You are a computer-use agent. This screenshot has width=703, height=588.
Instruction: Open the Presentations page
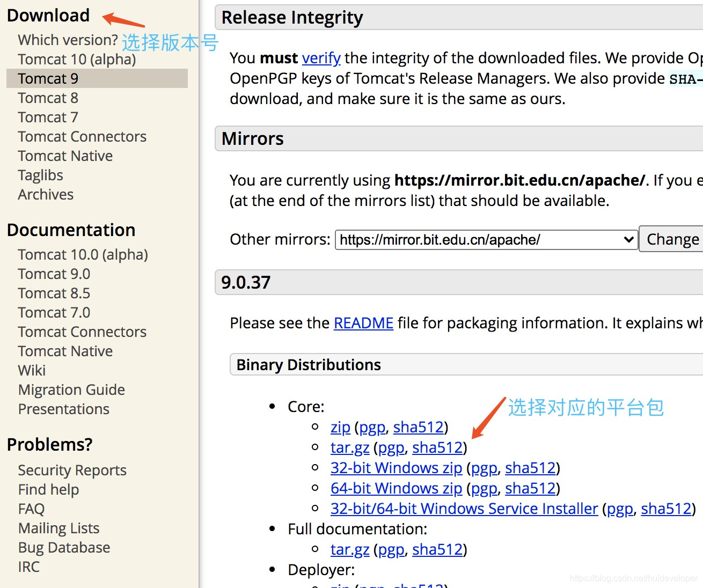coord(63,409)
